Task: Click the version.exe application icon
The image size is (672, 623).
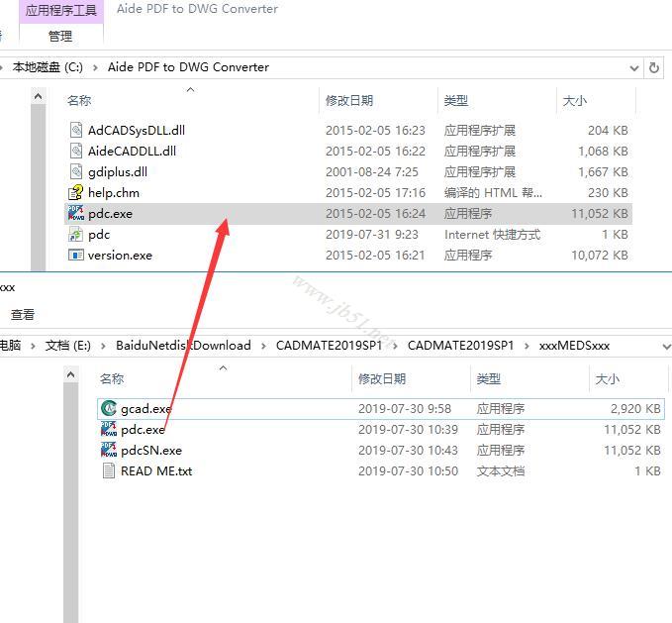Action: (x=76, y=256)
